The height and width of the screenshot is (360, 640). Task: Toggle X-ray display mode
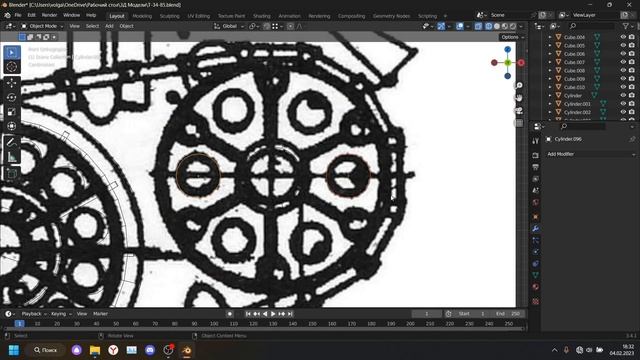[478, 26]
